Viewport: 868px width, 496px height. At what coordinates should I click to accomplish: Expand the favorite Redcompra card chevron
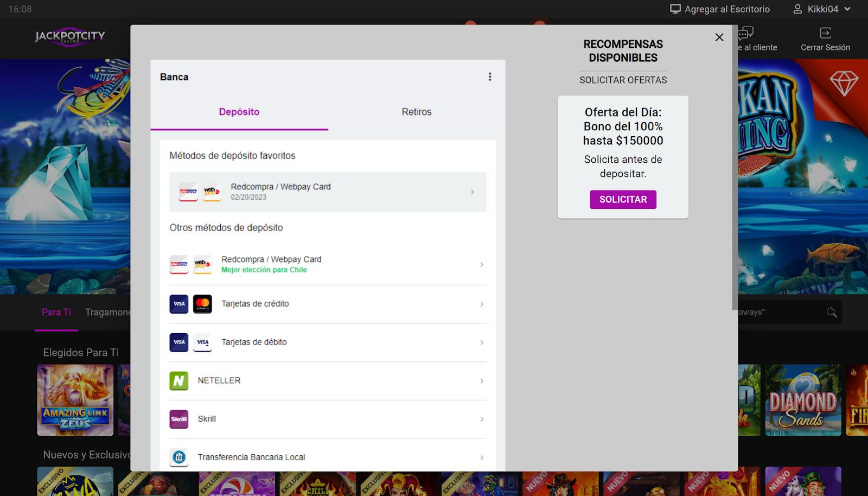473,192
